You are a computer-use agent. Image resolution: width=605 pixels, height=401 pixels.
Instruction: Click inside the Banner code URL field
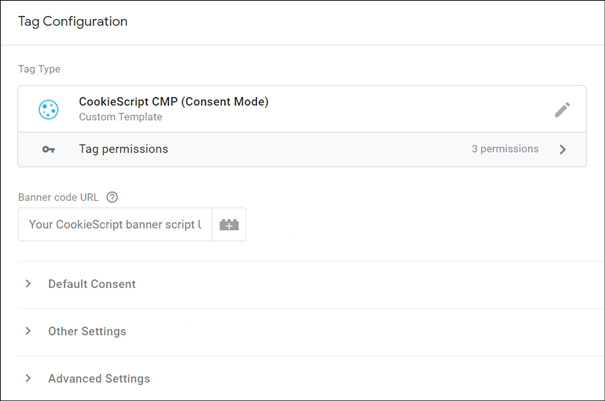[115, 225]
